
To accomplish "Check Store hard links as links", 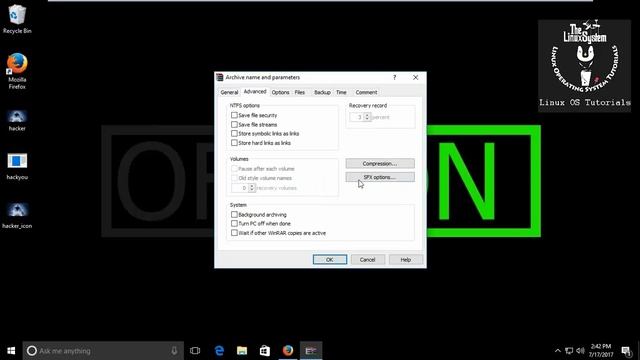I will [x=234, y=143].
